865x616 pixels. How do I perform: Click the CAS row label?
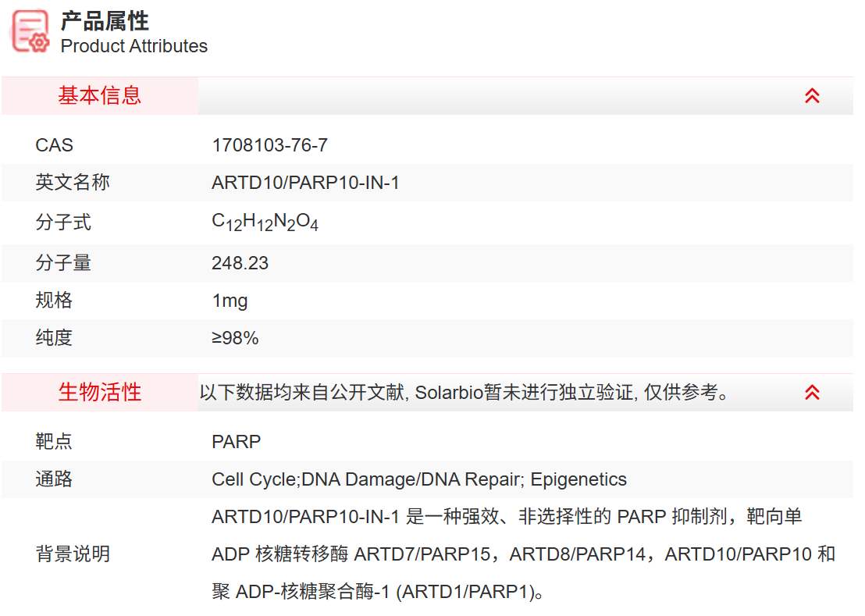tap(54, 145)
